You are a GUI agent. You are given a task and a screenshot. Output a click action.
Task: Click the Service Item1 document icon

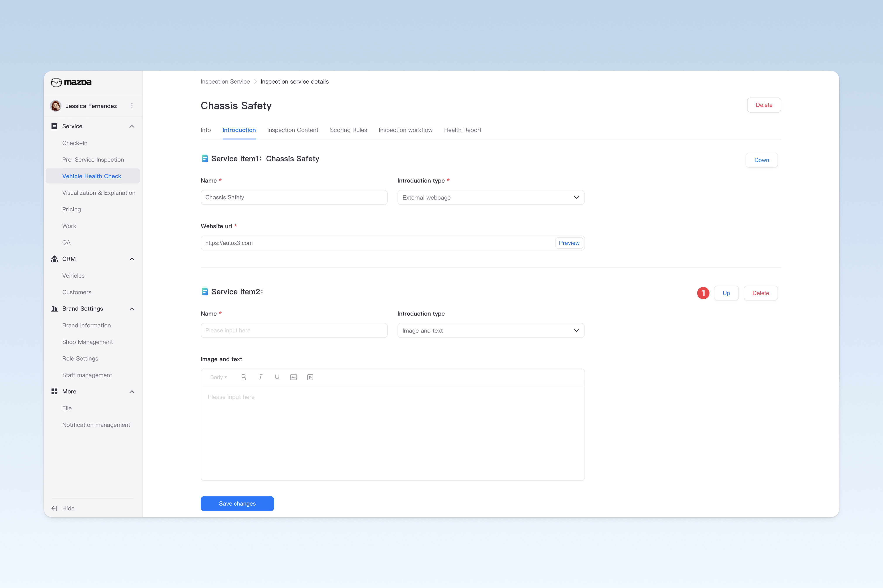[x=204, y=159]
